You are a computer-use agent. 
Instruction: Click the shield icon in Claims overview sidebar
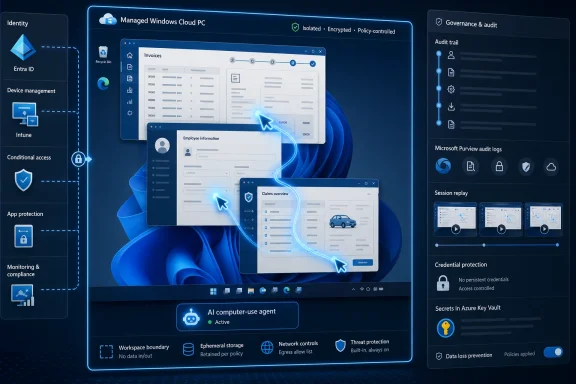click(249, 197)
